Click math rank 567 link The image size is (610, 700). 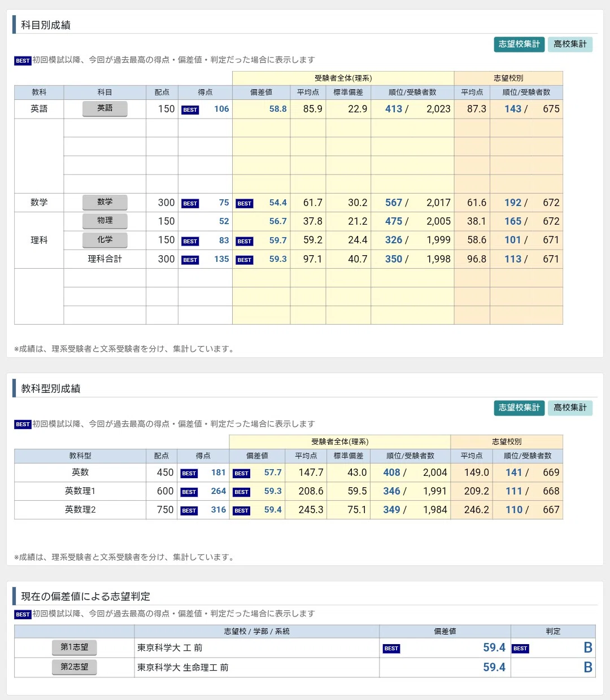coord(394,203)
